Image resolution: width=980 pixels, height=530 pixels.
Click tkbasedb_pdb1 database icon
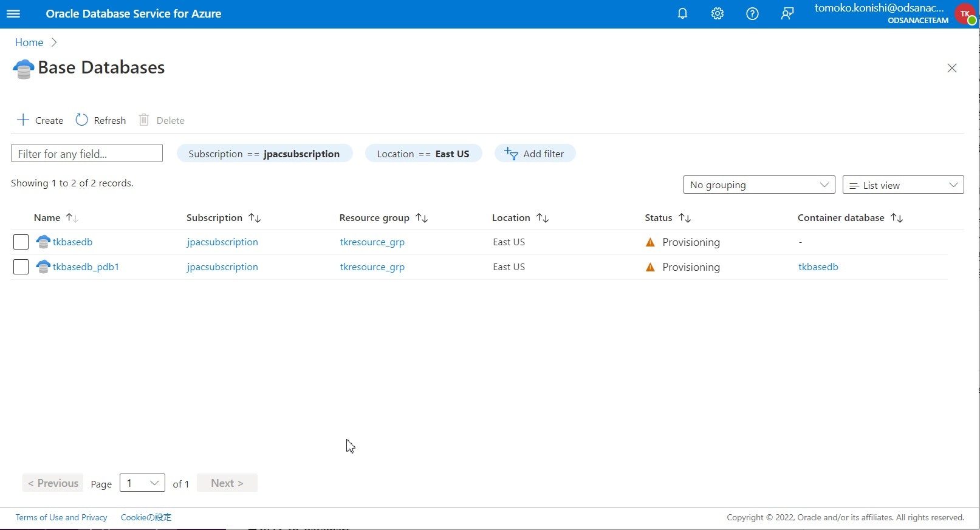(43, 267)
